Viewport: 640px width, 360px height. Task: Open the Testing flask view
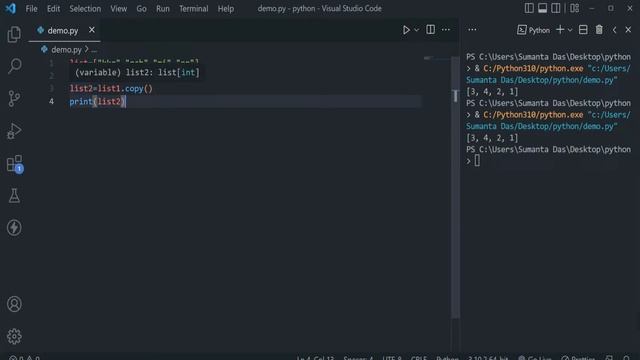point(14,196)
